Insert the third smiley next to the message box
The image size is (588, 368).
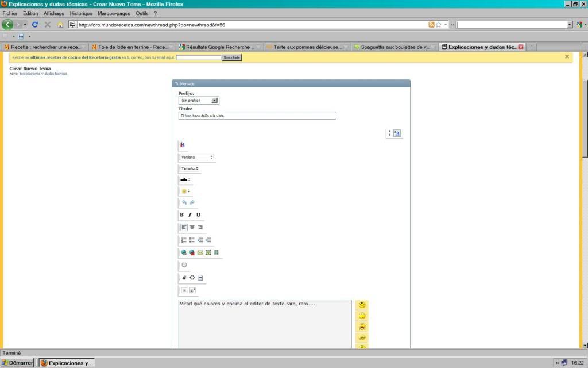(362, 327)
